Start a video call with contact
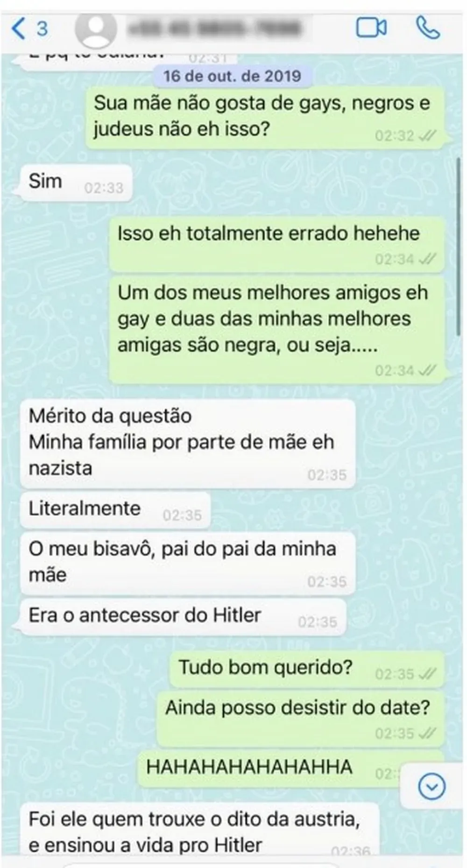This screenshot has width=467, height=868. coord(371,28)
